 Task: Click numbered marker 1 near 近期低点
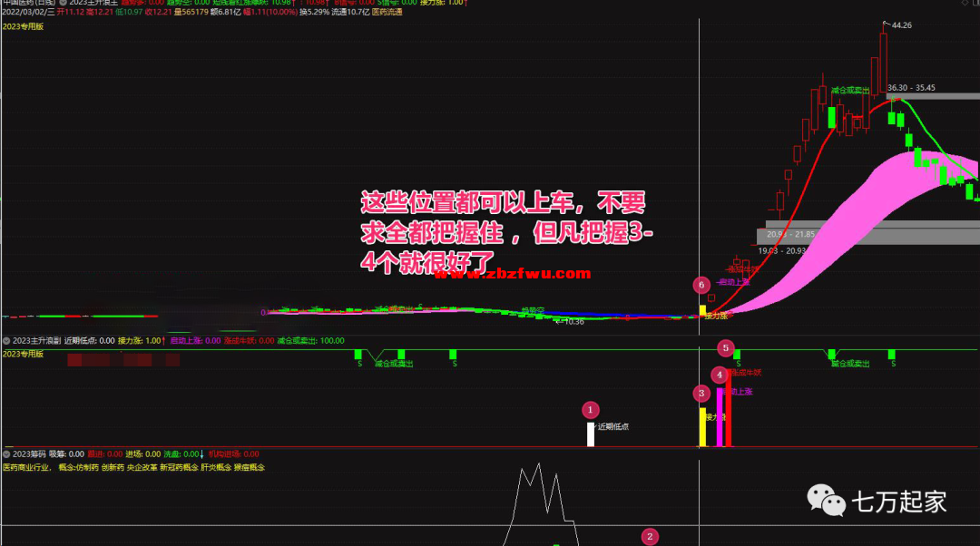(591, 410)
